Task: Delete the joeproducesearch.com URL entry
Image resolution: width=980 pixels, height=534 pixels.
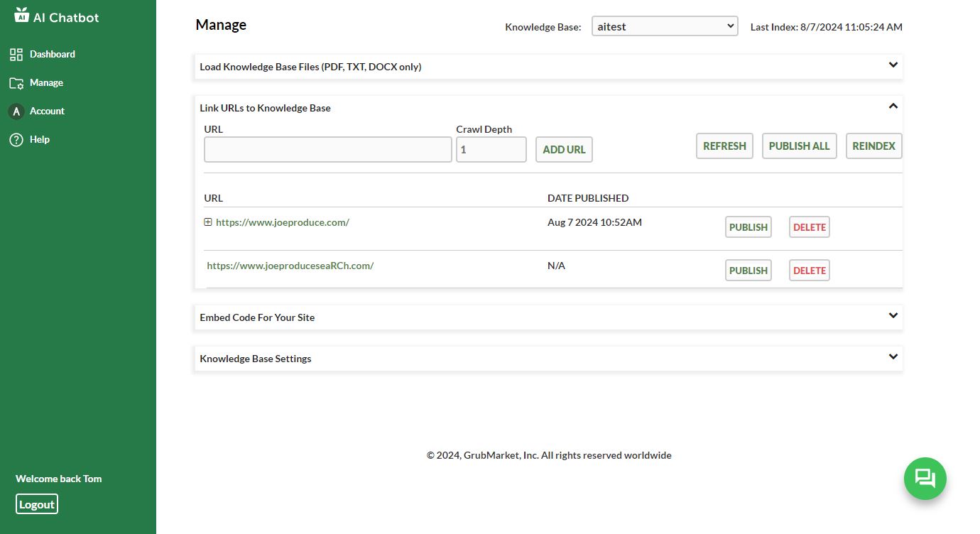Action: [809, 271]
